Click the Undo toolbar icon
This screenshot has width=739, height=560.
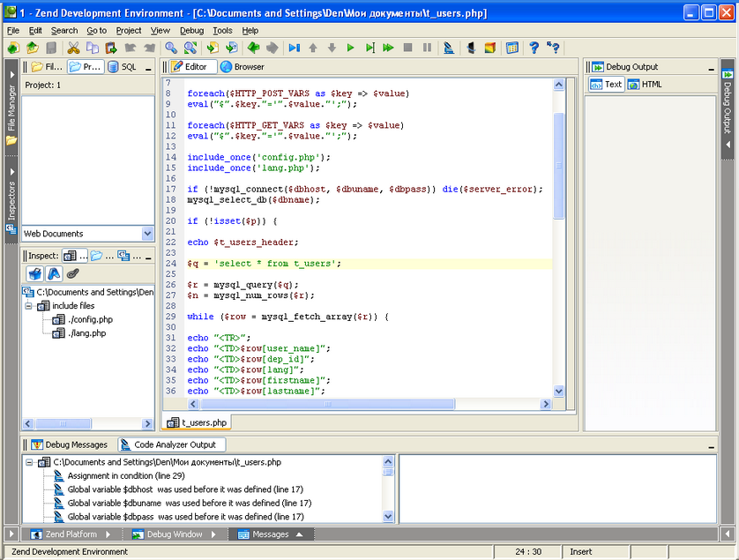[x=131, y=48]
